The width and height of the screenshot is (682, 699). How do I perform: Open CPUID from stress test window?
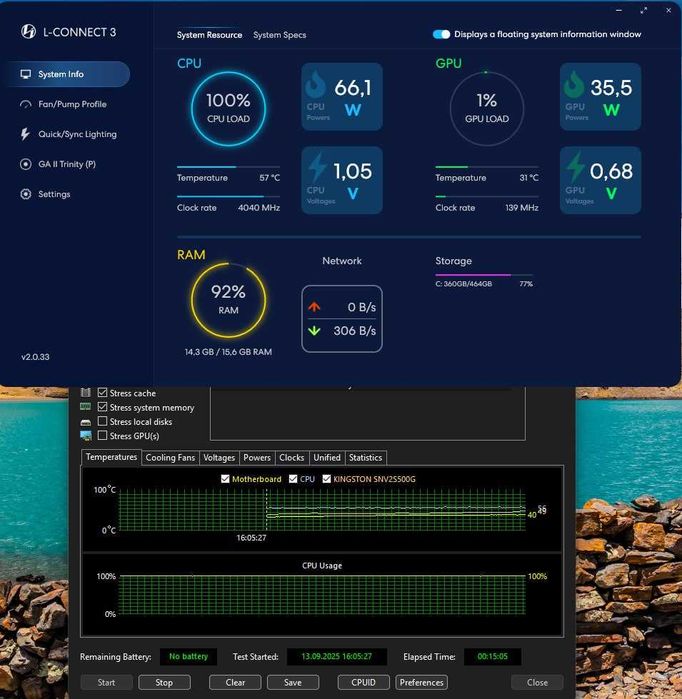363,683
